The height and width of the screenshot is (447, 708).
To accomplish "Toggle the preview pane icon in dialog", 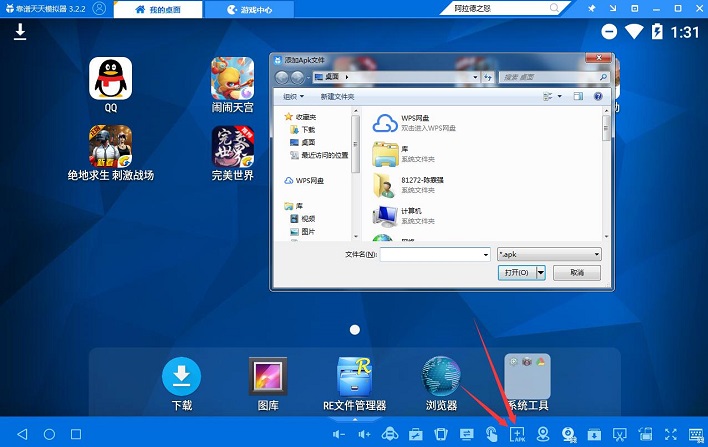I will [578, 96].
